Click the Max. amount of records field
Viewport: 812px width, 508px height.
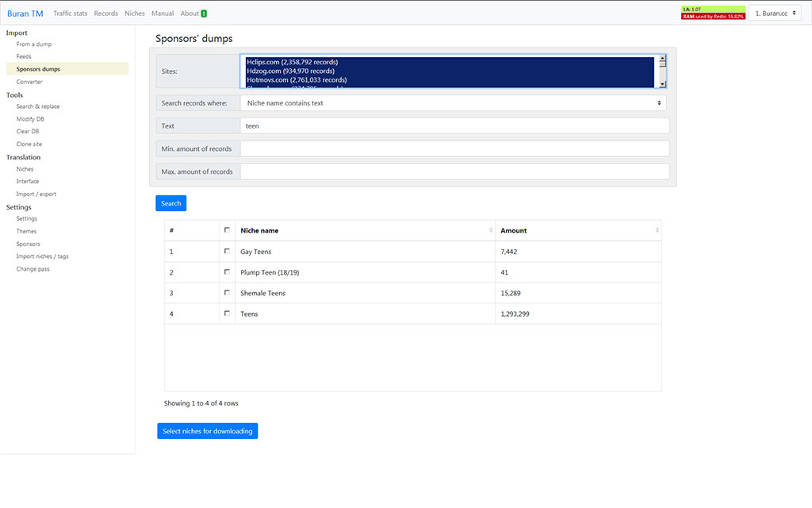click(454, 171)
